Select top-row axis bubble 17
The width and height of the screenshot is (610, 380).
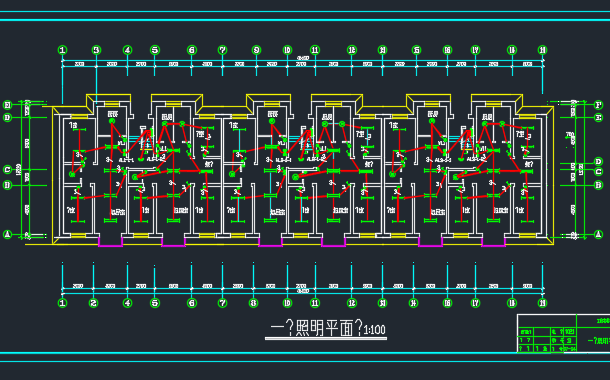(475, 50)
